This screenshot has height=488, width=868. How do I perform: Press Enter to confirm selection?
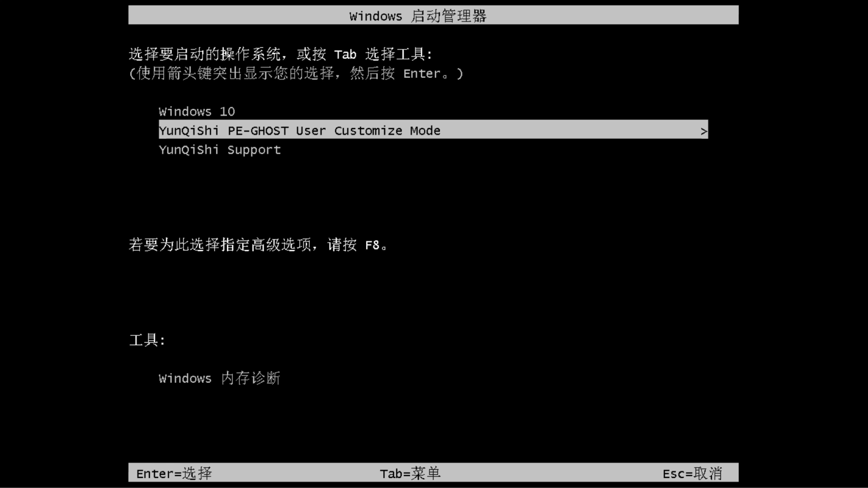[173, 473]
